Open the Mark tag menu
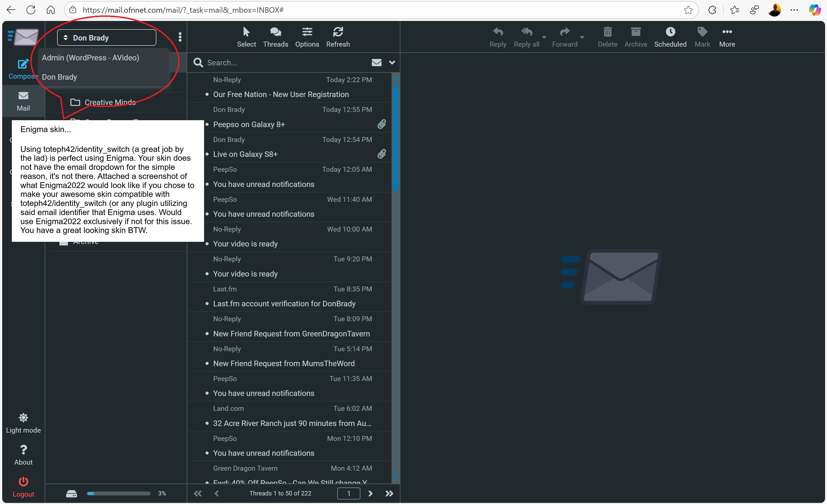 click(702, 37)
